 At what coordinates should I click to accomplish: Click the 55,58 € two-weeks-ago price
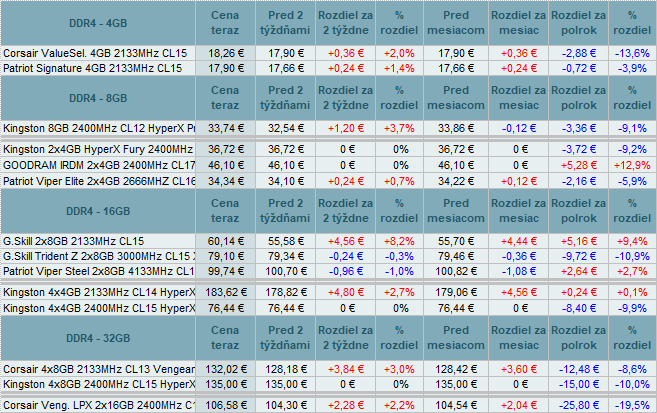pyautogui.click(x=285, y=241)
